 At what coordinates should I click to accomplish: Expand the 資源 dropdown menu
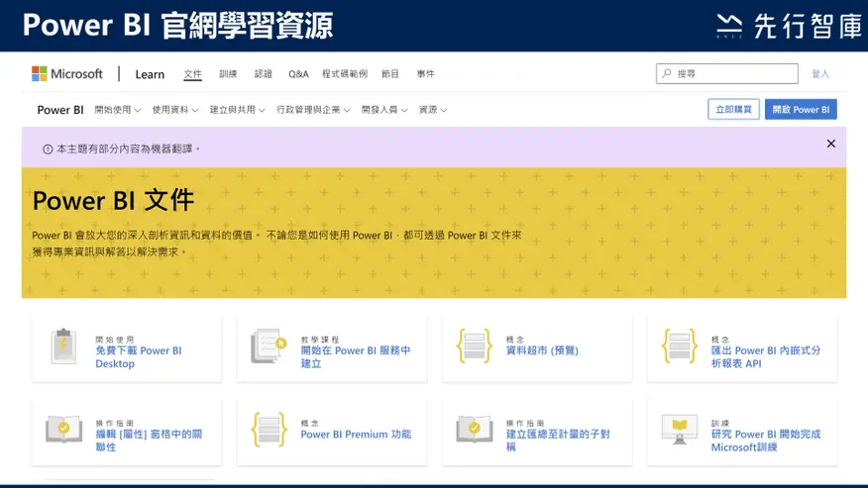(x=433, y=110)
